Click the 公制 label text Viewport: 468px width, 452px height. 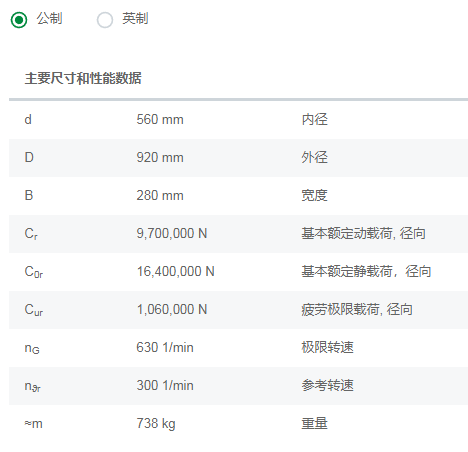[x=49, y=18]
